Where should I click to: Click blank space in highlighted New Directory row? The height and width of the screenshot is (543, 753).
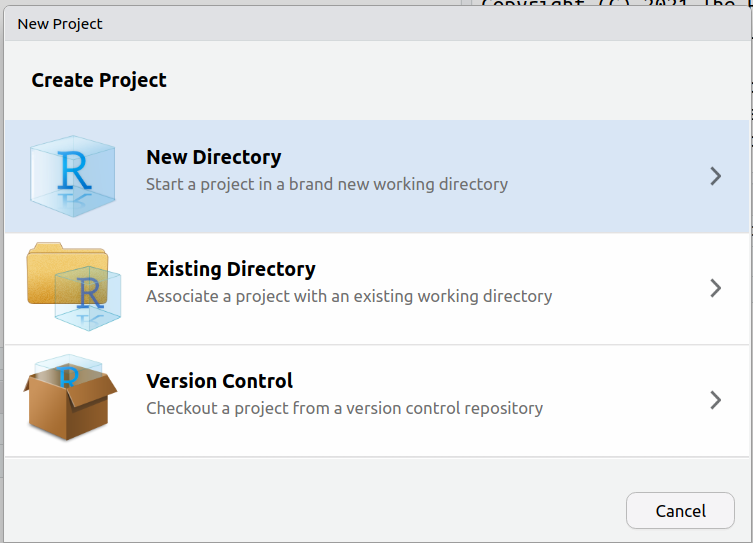[600, 176]
